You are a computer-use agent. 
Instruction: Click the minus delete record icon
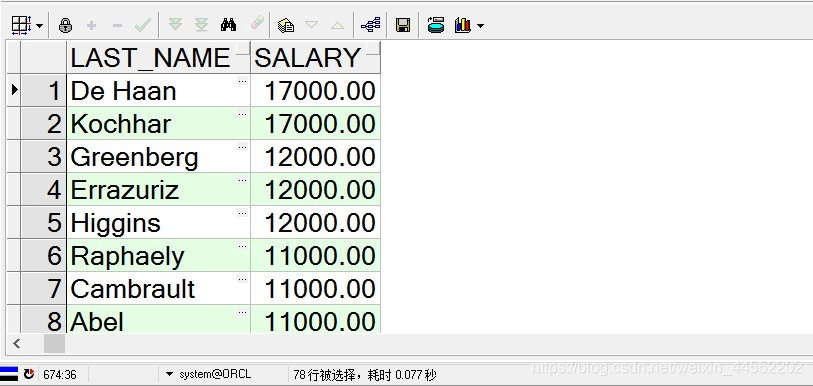(x=118, y=25)
